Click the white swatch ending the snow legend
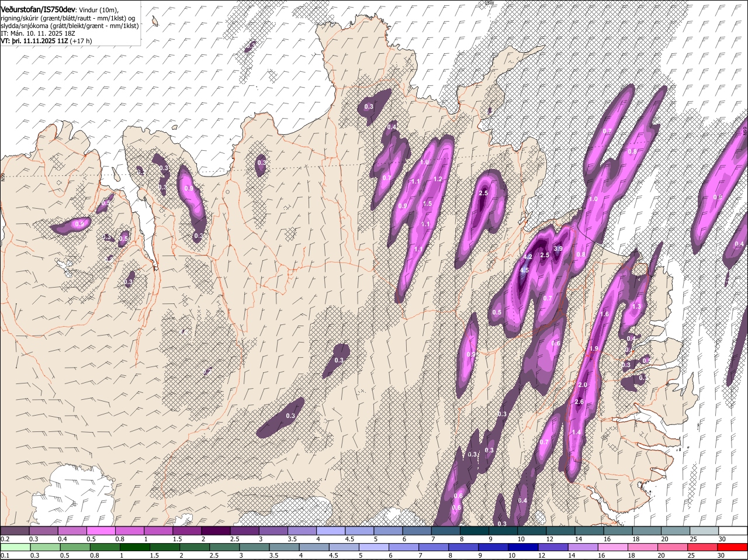 [733, 531]
